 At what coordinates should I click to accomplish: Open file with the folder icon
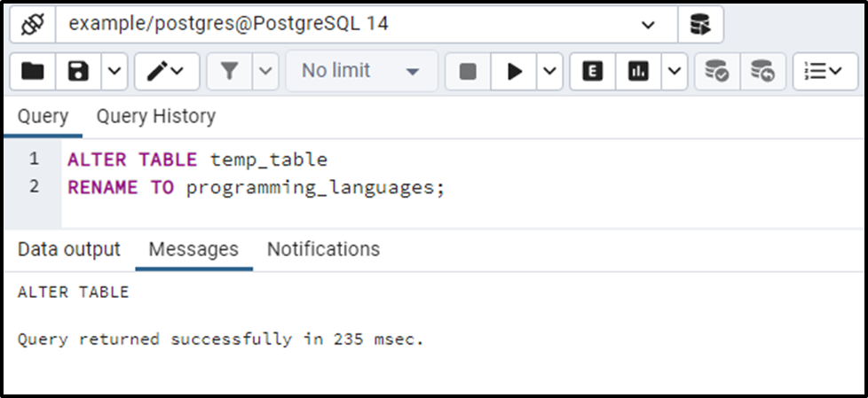(33, 71)
